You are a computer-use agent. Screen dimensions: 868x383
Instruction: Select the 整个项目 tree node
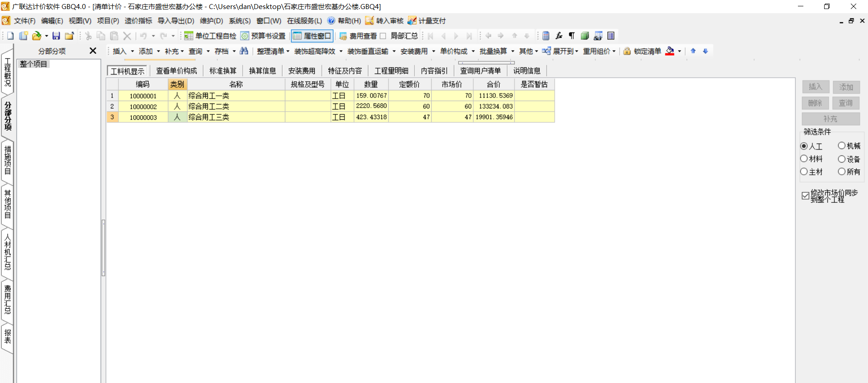coord(33,64)
